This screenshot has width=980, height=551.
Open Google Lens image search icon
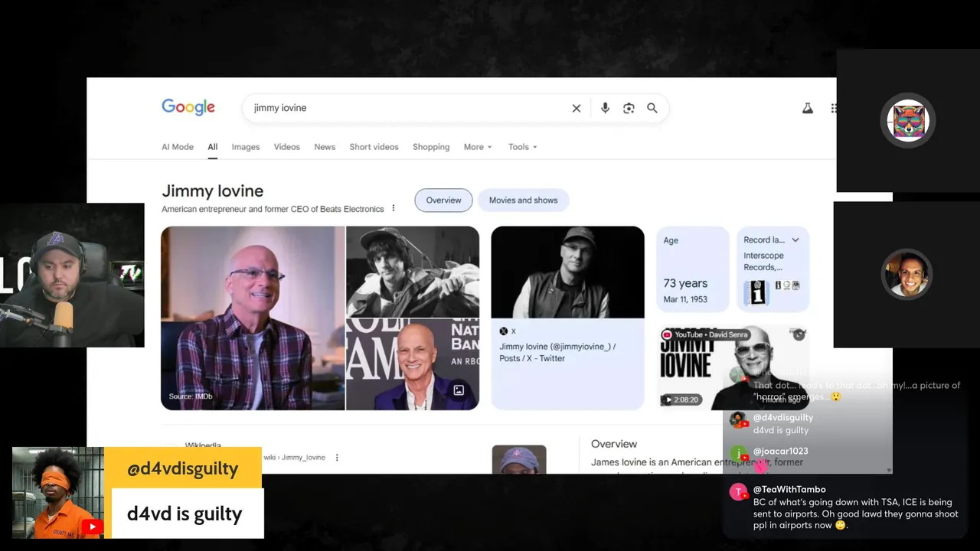(x=629, y=109)
